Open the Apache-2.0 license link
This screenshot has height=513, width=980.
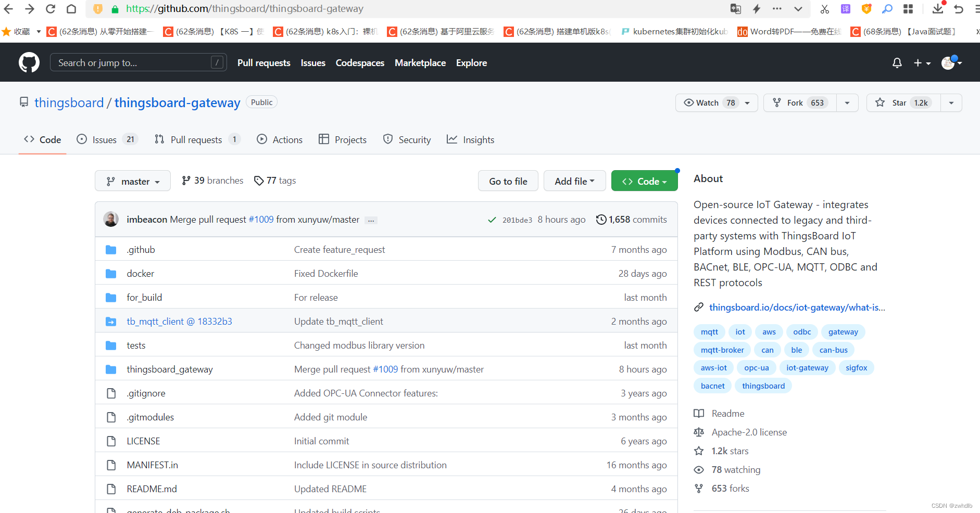click(749, 432)
